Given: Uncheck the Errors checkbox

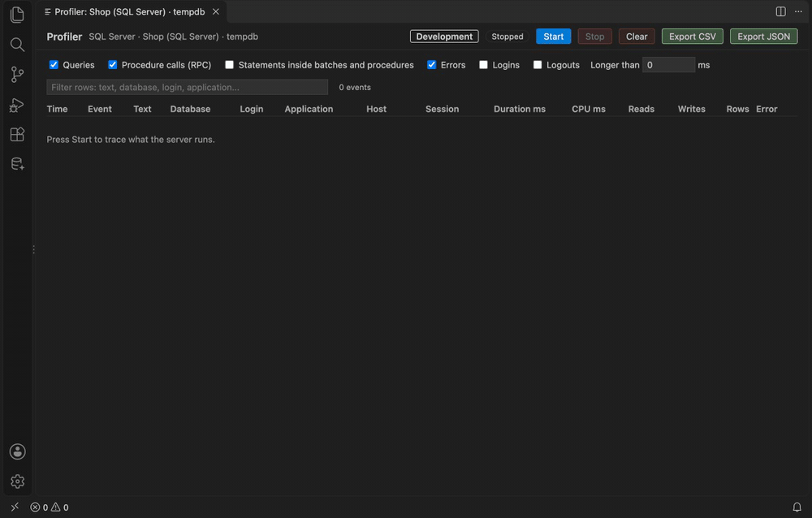Looking at the screenshot, I should (431, 65).
